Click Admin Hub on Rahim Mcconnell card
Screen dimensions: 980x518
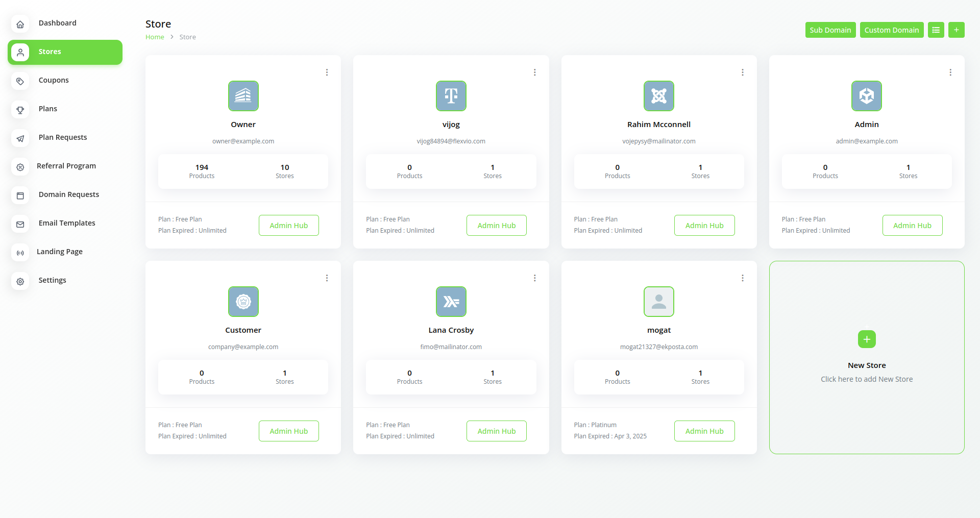click(704, 226)
